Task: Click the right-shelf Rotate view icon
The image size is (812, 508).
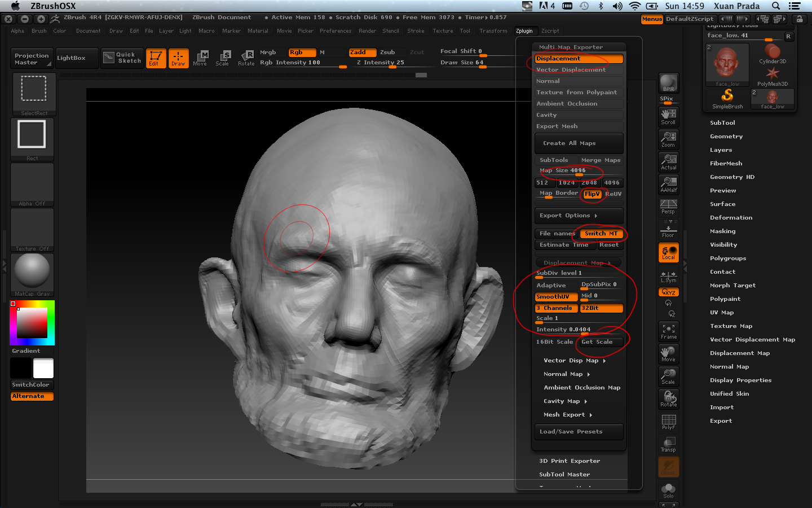Action: pos(669,399)
